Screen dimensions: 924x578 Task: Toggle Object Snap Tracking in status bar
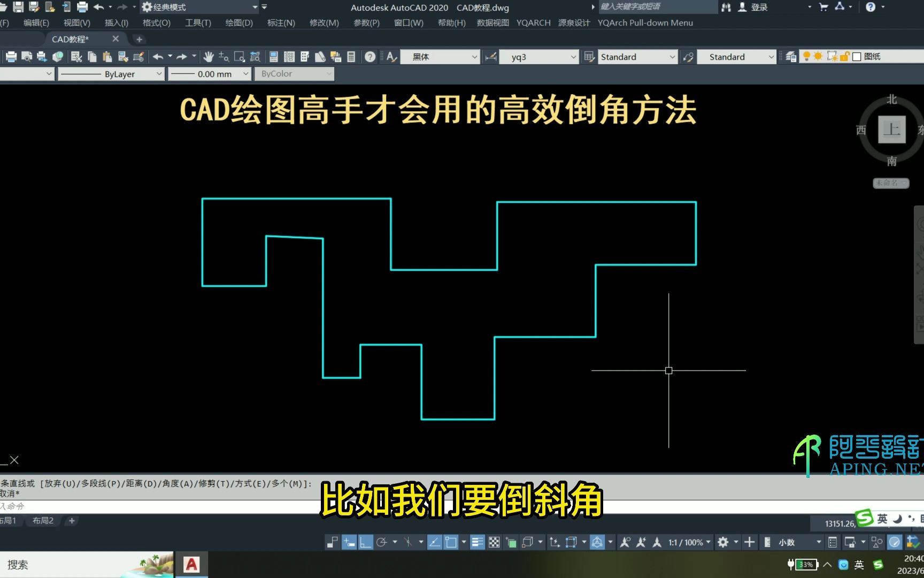pos(434,542)
